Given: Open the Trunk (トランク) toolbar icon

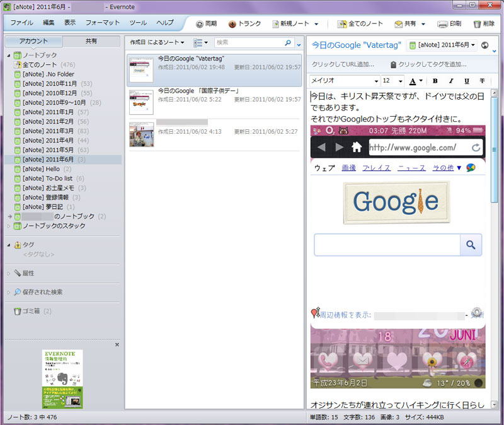Looking at the screenshot, I should tap(232, 24).
